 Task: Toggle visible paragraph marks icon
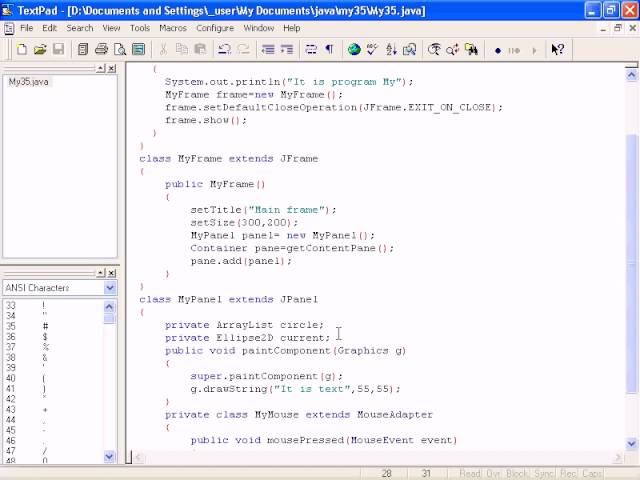[x=329, y=50]
